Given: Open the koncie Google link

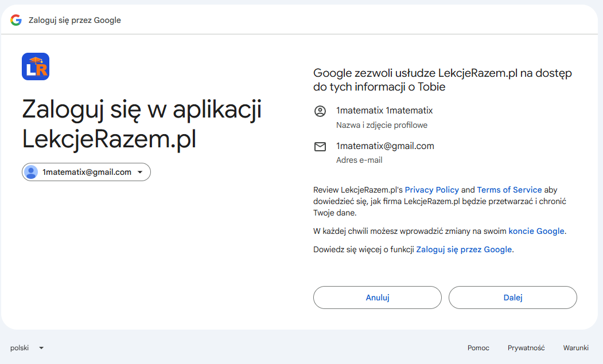Looking at the screenshot, I should point(536,231).
